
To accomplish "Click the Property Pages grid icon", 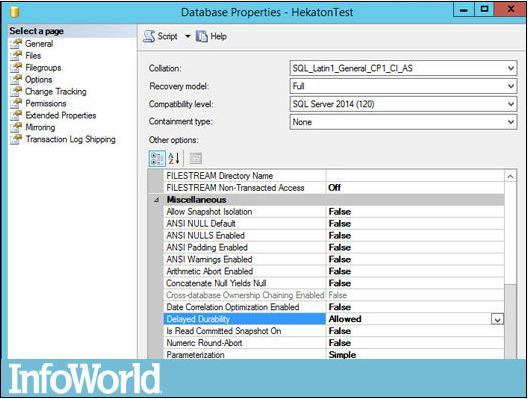I will tap(195, 158).
